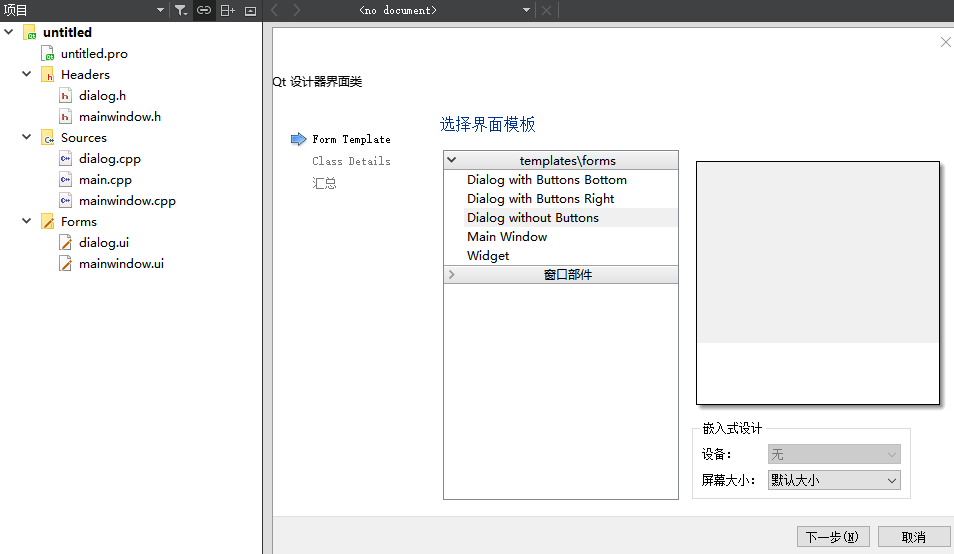This screenshot has height=554, width=954.
Task: Expand the 窗口部件 section
Action: pyautogui.click(x=452, y=275)
